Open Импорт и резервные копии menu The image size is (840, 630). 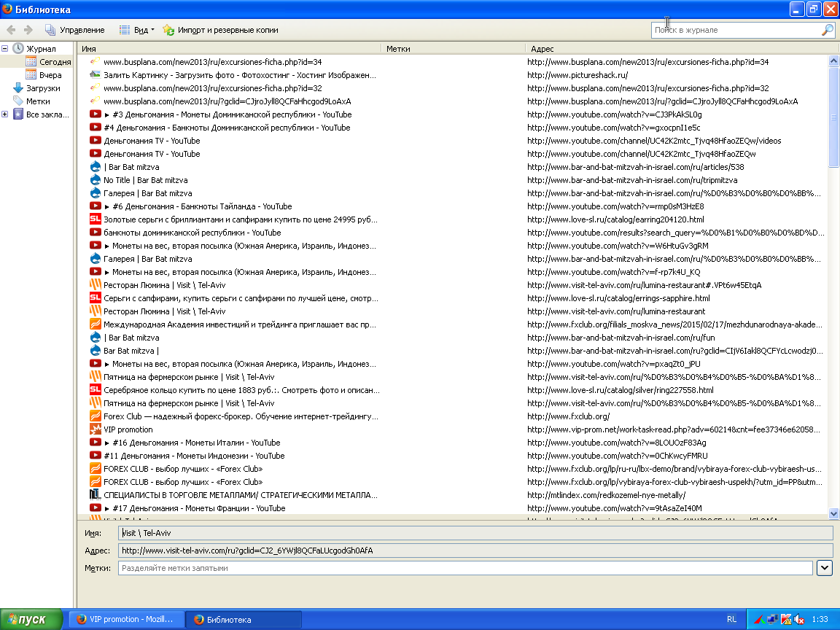(220, 30)
